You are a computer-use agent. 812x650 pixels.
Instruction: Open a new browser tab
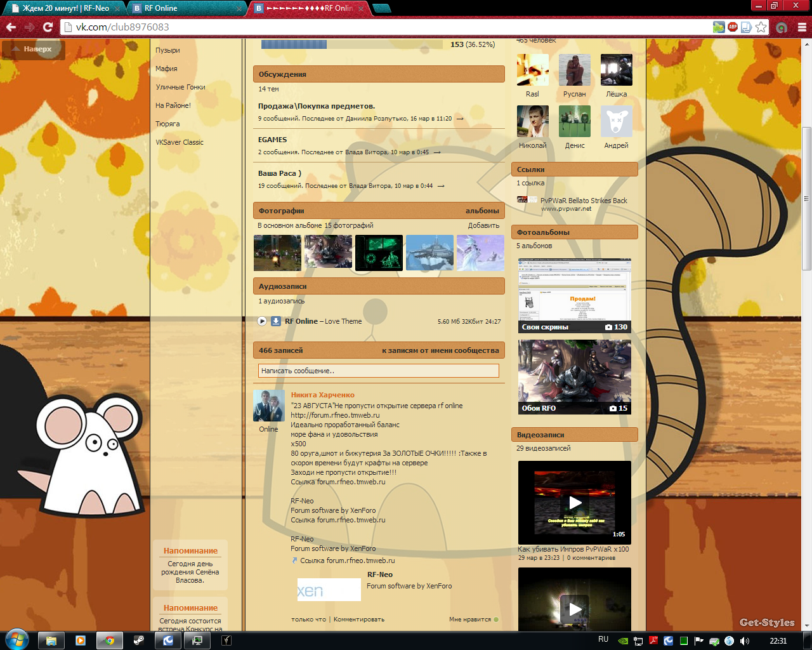(x=381, y=8)
